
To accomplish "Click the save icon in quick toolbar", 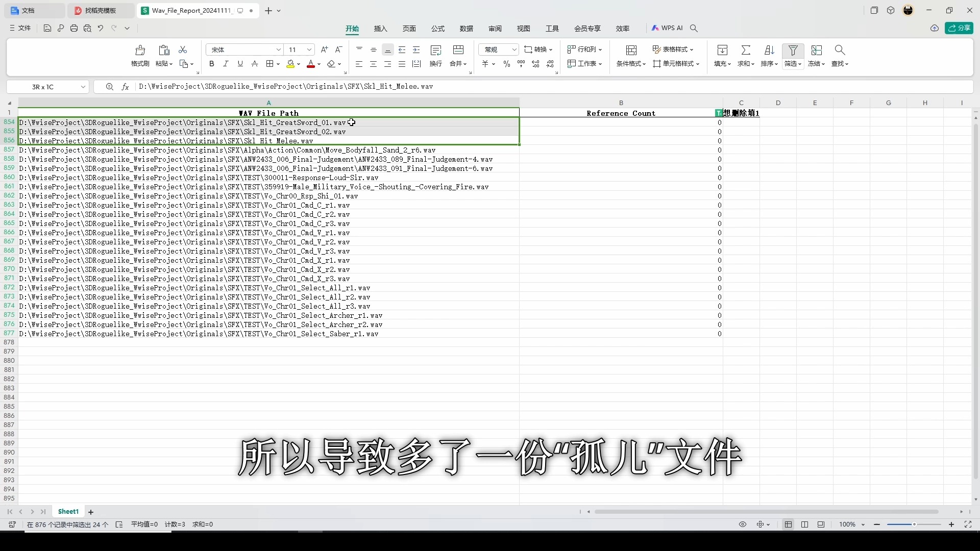I will click(47, 28).
